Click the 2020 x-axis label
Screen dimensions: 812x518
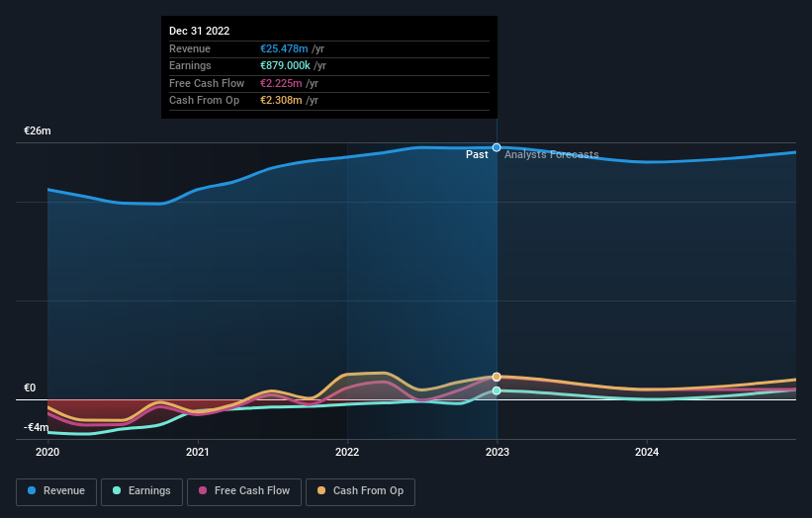47,452
